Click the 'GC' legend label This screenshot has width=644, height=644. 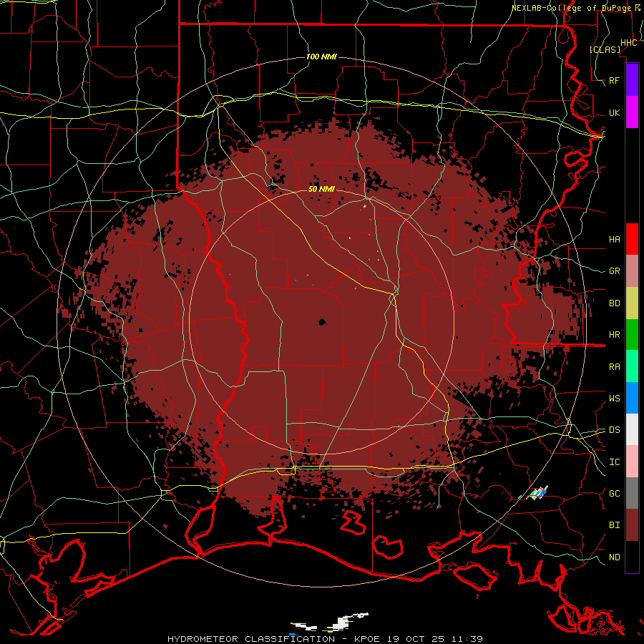[x=614, y=494]
